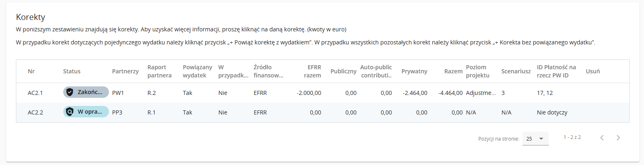Click the Status column header
Screen dimensions: 644x165
pos(72,71)
